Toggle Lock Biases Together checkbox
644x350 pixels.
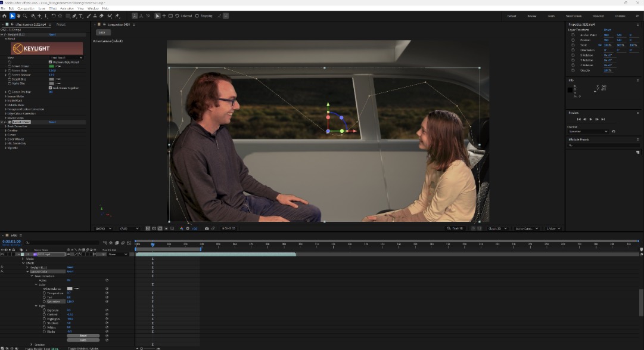(51, 88)
